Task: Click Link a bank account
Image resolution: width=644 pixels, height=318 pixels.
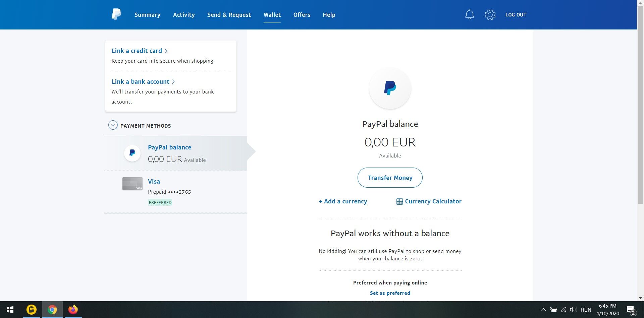Action: click(141, 82)
